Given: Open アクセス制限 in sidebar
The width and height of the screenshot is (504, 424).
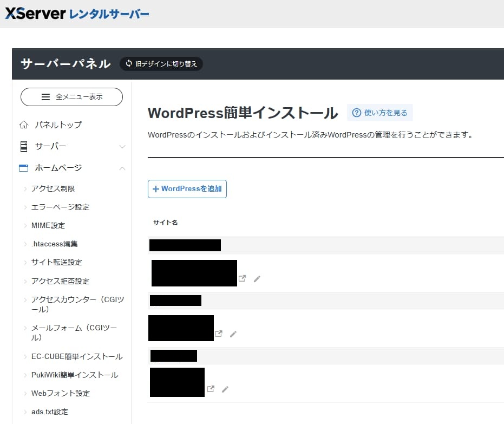Looking at the screenshot, I should click(53, 188).
